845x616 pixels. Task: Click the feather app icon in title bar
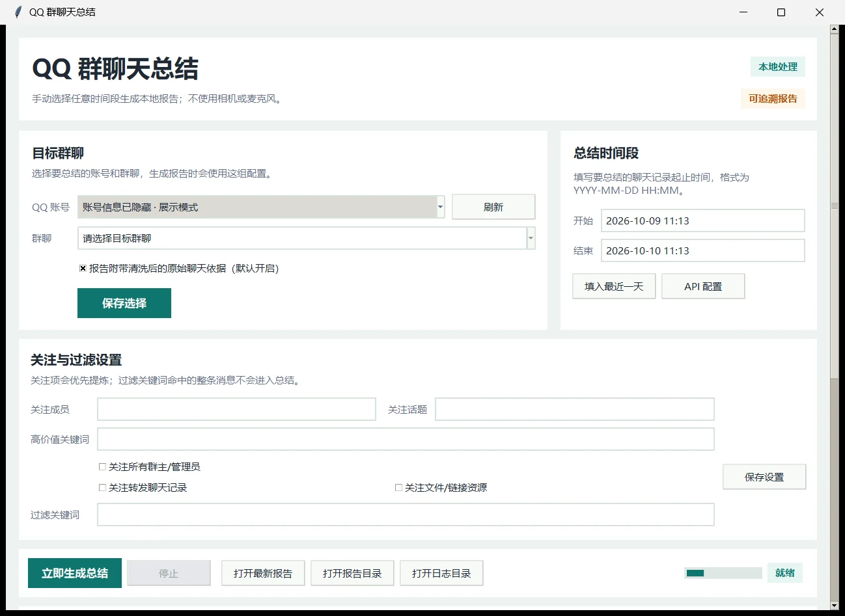18,12
